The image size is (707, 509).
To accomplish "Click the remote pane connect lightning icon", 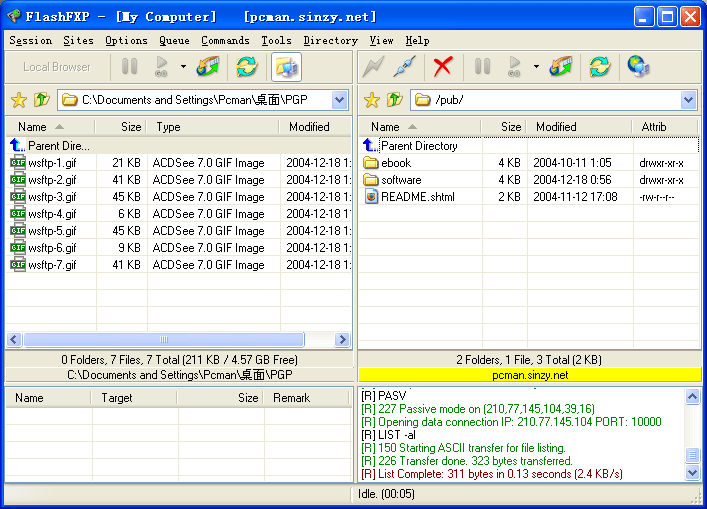I will (x=374, y=67).
